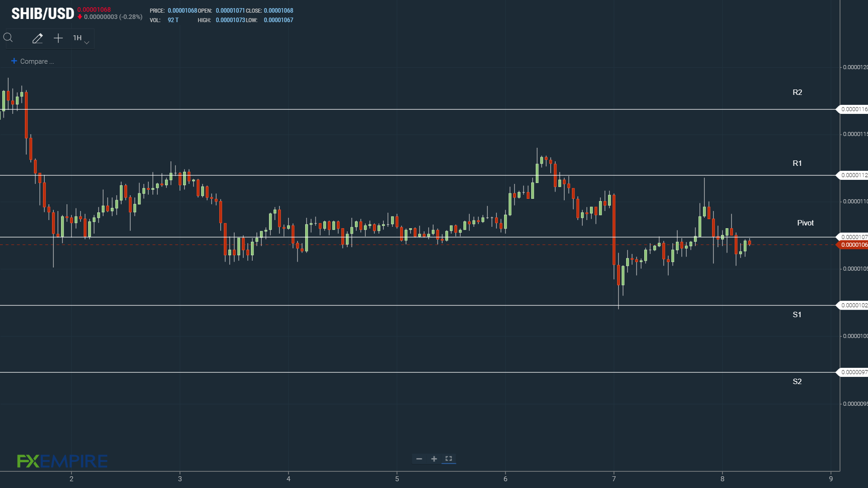
Task: Click the S2 price axis tag
Action: click(853, 372)
